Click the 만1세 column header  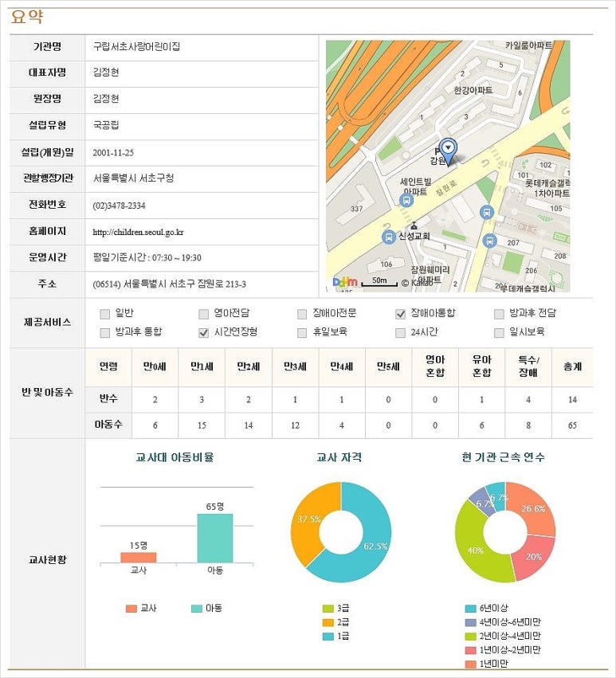pyautogui.click(x=202, y=366)
